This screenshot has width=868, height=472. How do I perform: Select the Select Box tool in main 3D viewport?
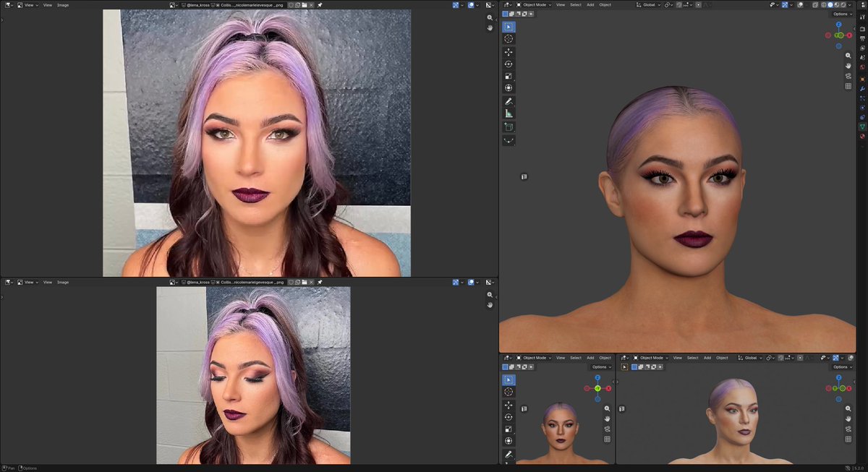click(509, 27)
